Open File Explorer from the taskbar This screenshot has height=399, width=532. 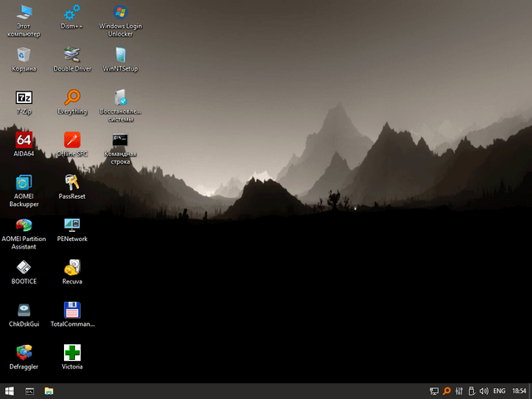tap(49, 391)
